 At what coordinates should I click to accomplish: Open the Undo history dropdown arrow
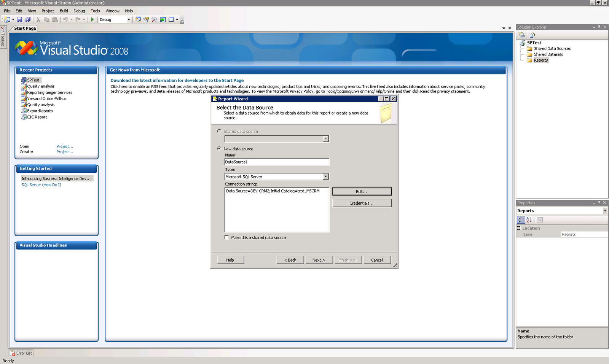click(x=71, y=20)
